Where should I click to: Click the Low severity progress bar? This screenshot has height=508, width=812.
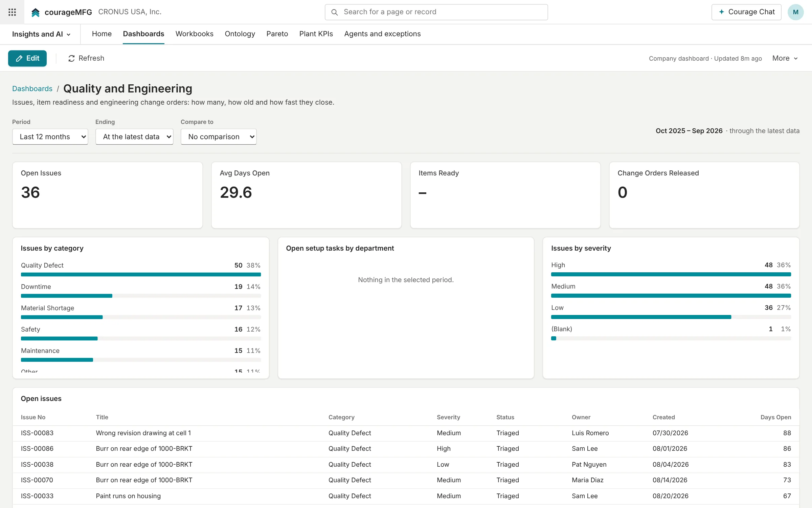pos(671,317)
